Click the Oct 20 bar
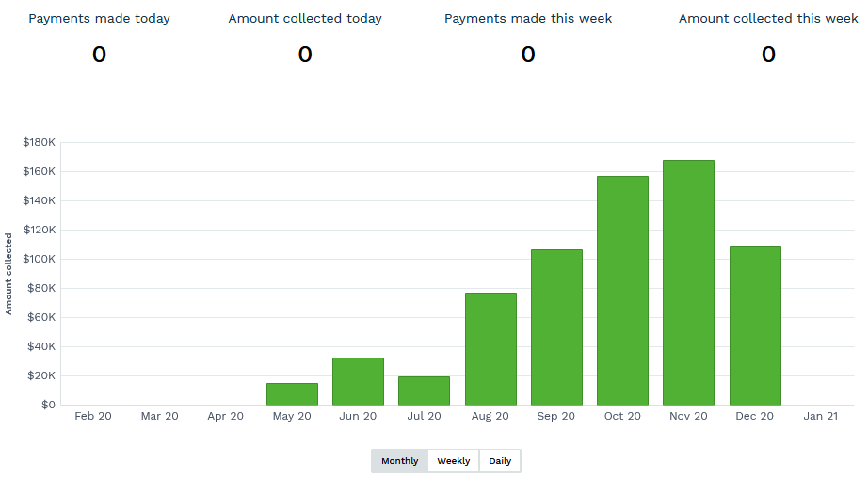The image size is (868, 478). click(622, 291)
